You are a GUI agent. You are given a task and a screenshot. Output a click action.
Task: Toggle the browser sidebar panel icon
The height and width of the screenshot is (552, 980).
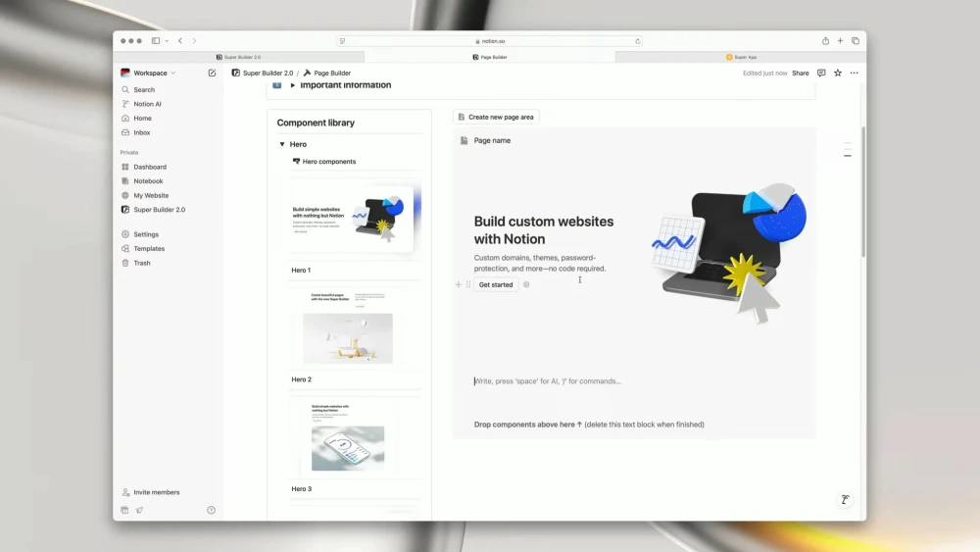tap(156, 41)
